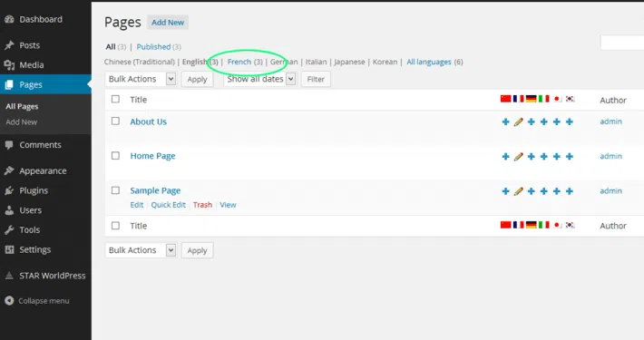This screenshot has height=340, width=644.
Task: Open the Pages sidebar menu
Action: 45,84
